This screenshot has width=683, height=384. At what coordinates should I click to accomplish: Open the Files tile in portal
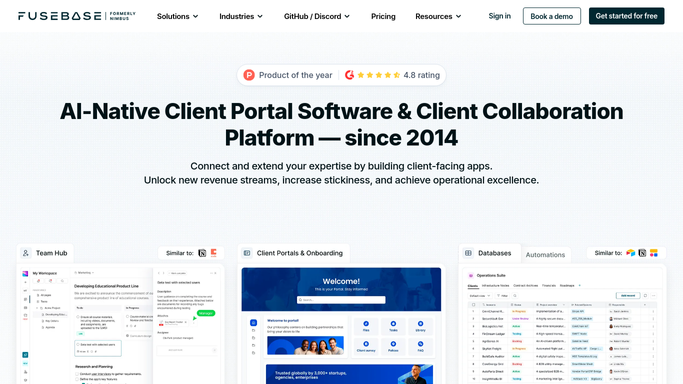pyautogui.click(x=366, y=326)
